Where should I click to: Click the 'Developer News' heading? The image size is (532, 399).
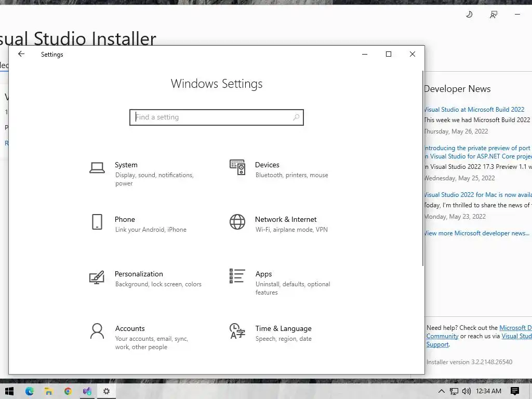(x=457, y=89)
